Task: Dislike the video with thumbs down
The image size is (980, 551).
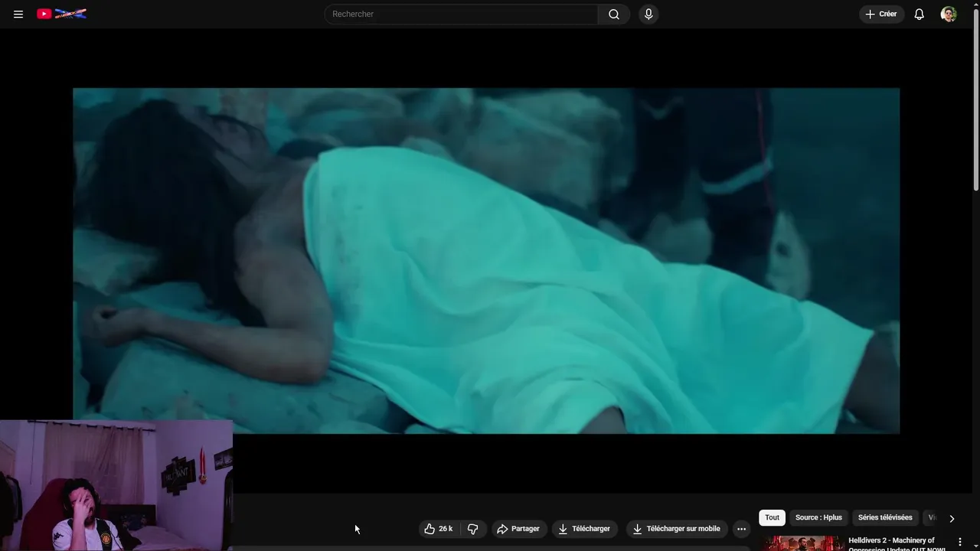Action: [473, 529]
